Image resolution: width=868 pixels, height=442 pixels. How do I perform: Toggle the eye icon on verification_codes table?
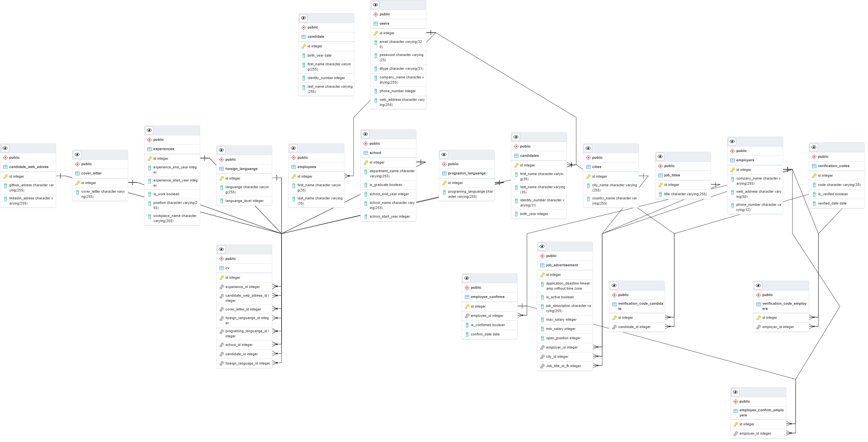pos(814,147)
